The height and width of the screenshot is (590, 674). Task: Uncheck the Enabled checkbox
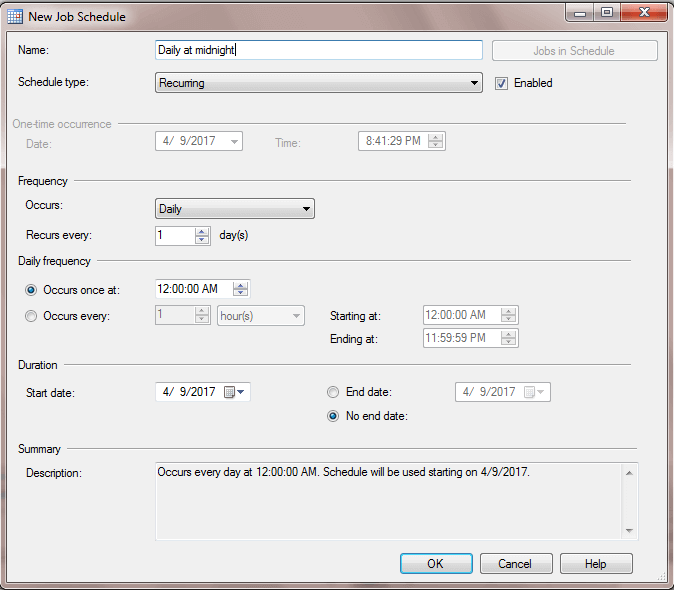pyautogui.click(x=501, y=83)
